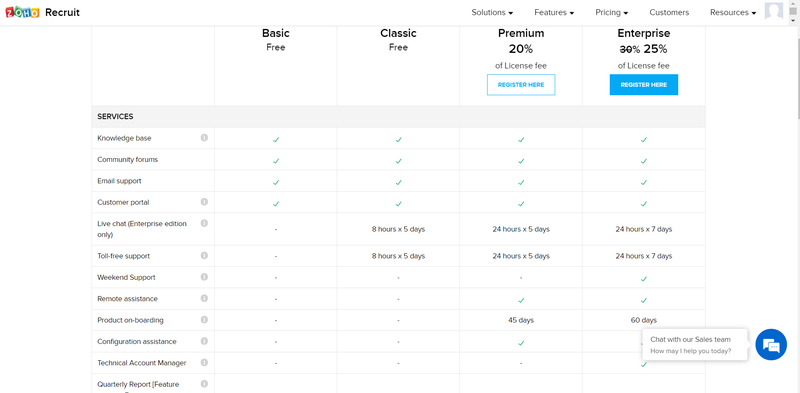Click info icon next to Knowledge base
Image resolution: width=800 pixels, height=393 pixels.
point(204,138)
